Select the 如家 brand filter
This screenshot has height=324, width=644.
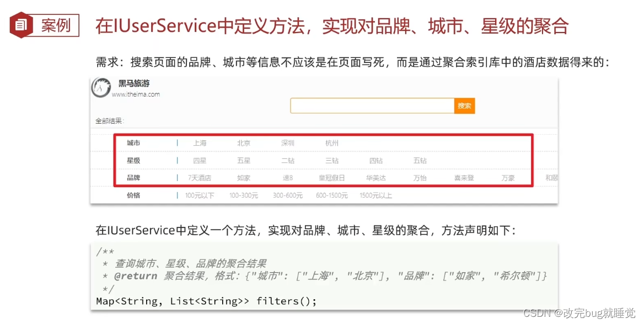pos(244,178)
